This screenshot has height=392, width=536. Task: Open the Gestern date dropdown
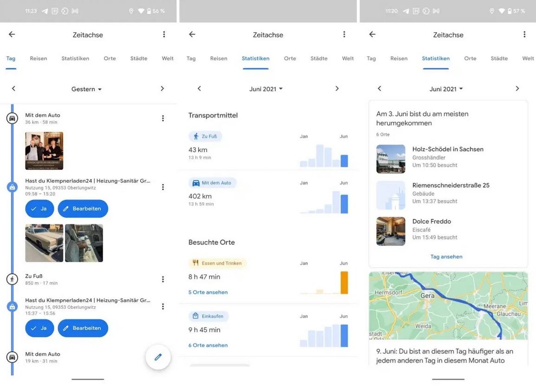tap(86, 89)
